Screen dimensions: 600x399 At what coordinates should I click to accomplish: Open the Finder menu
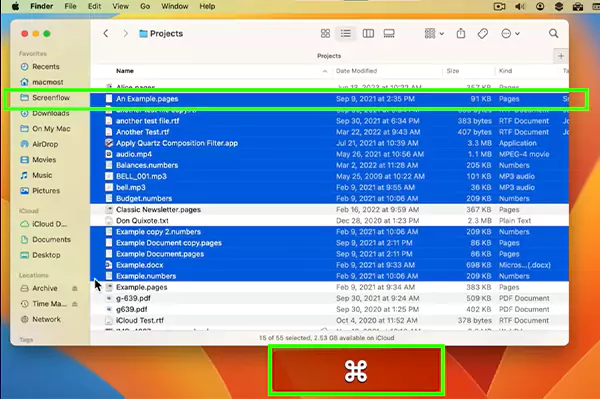pos(42,7)
